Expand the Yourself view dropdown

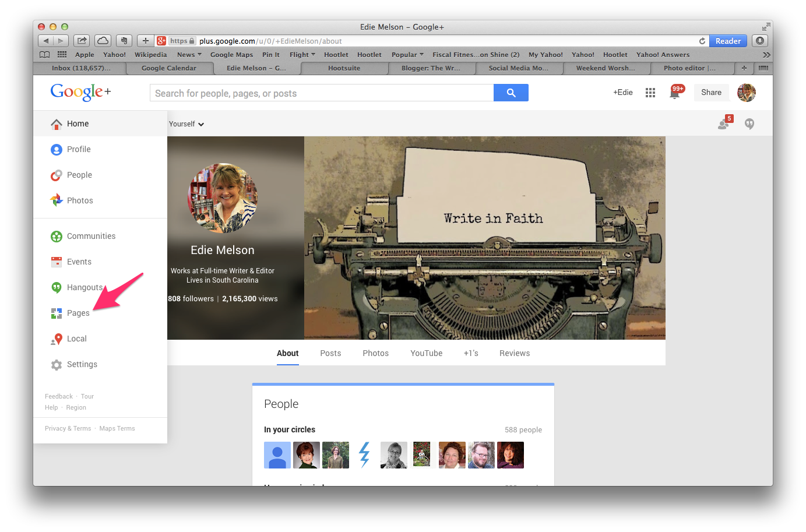pos(186,124)
